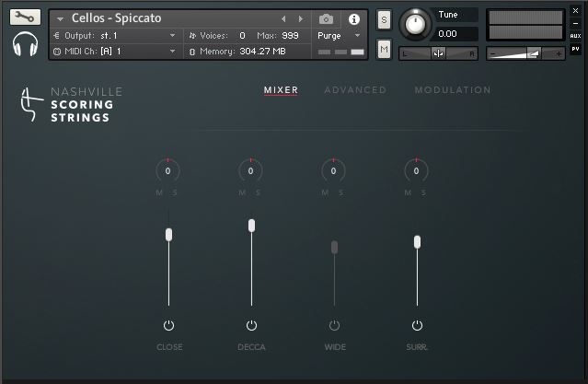Viewport: 588px width, 384px height.
Task: Mute the instrument with M button
Action: point(384,49)
